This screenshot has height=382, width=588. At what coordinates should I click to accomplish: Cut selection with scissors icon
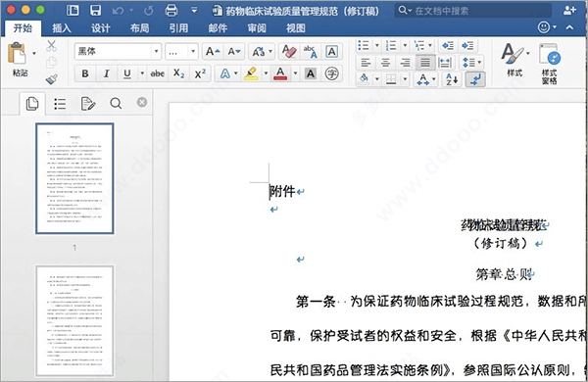(x=51, y=46)
